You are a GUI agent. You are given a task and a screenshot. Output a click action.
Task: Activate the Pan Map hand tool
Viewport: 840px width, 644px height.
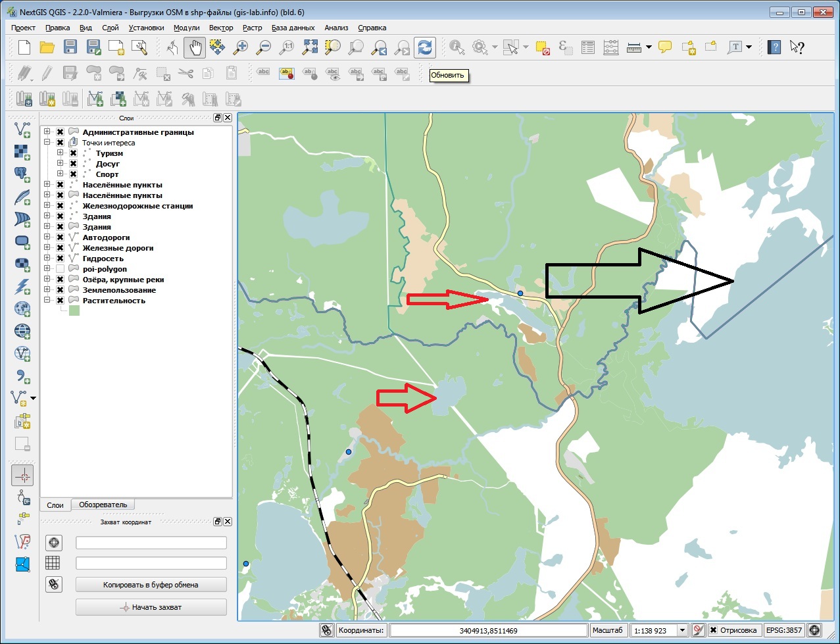point(195,47)
